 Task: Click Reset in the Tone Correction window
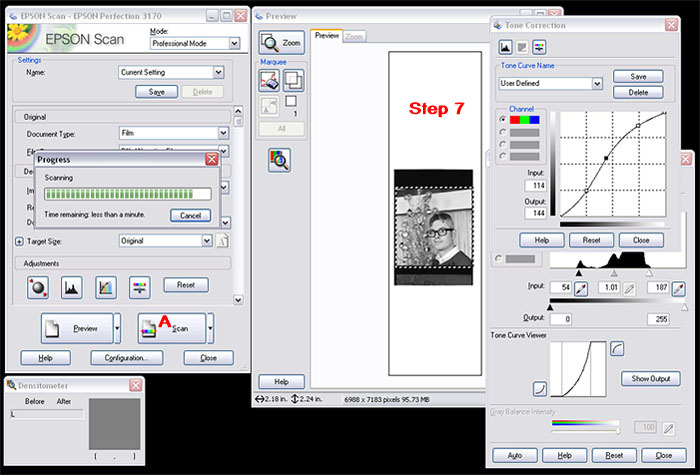(592, 240)
